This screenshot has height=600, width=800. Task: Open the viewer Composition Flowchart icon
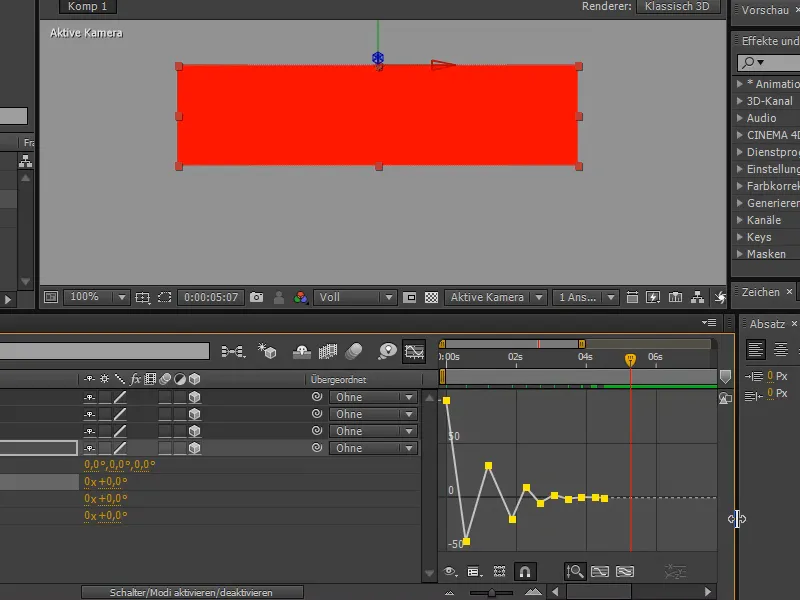[x=697, y=297]
